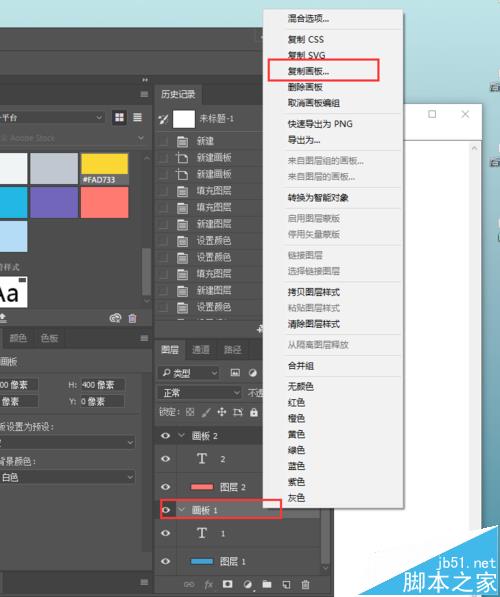Select the 图层 1 layer thumbnail
500x597 pixels.
coord(202,561)
